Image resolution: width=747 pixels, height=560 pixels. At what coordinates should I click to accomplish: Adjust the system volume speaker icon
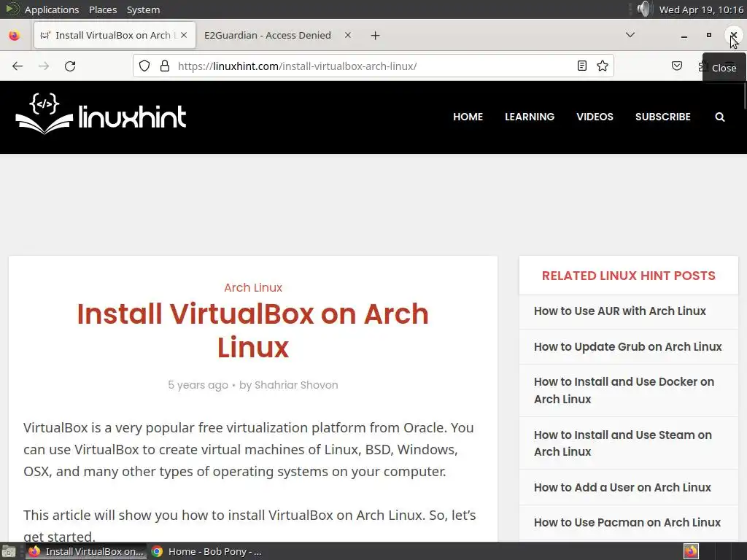click(643, 9)
